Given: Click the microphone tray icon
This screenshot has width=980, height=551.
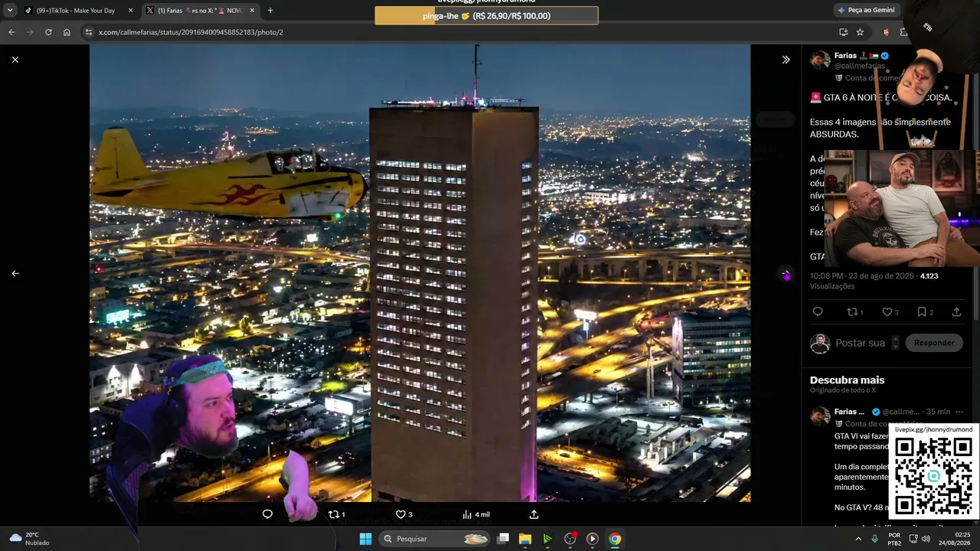Looking at the screenshot, I should pos(875,539).
